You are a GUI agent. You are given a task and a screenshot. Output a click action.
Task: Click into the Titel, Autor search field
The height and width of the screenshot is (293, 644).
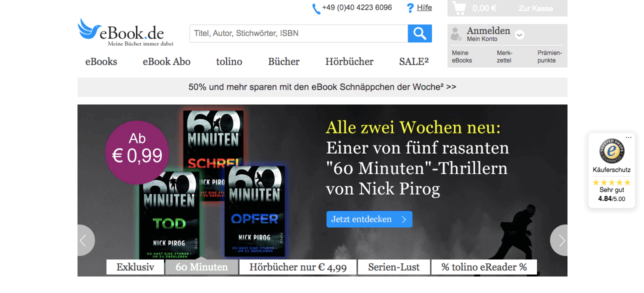(298, 33)
